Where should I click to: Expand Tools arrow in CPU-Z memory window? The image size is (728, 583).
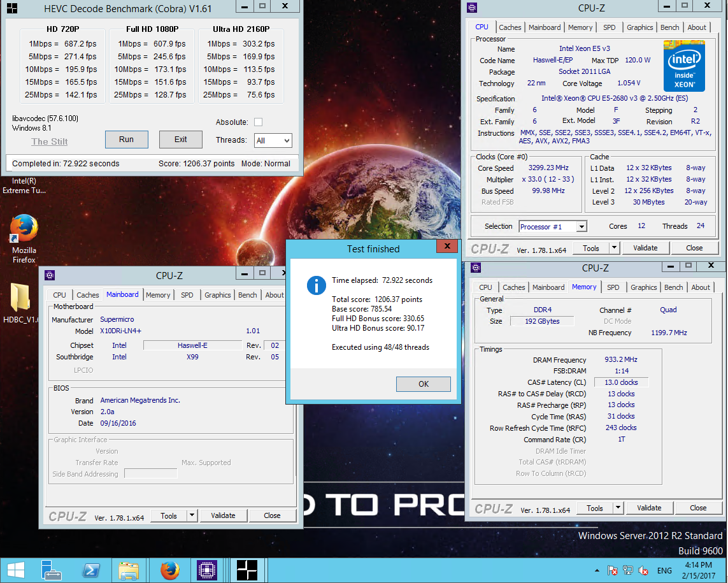[x=618, y=508]
